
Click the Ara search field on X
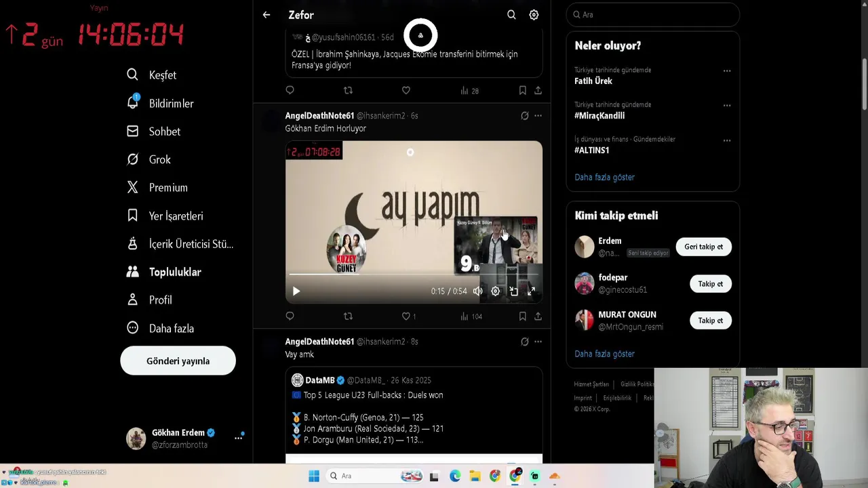click(653, 14)
